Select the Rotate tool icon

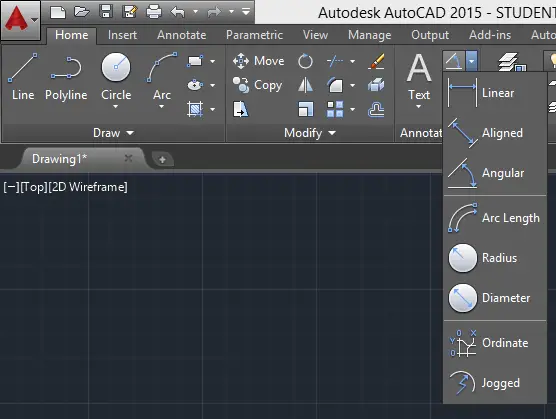click(x=305, y=61)
